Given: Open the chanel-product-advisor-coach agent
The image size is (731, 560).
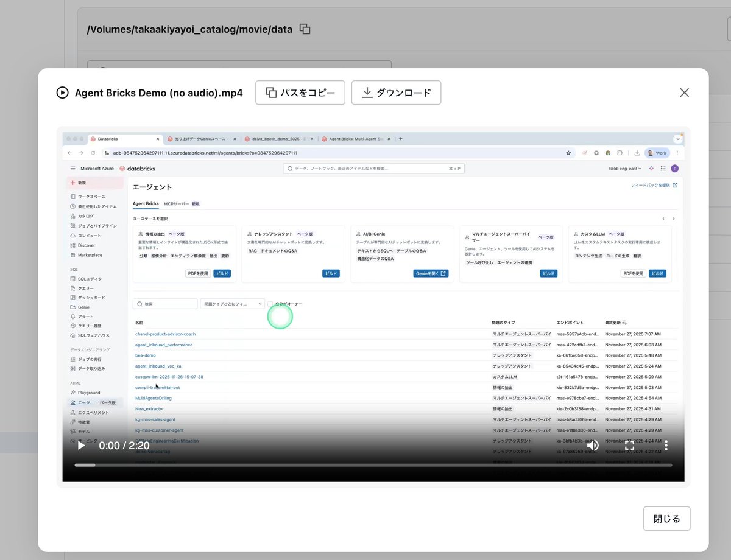Looking at the screenshot, I should tap(165, 334).
